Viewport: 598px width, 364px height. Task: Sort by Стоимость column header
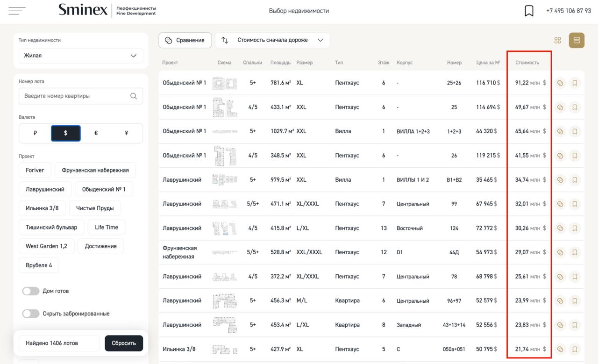(527, 63)
